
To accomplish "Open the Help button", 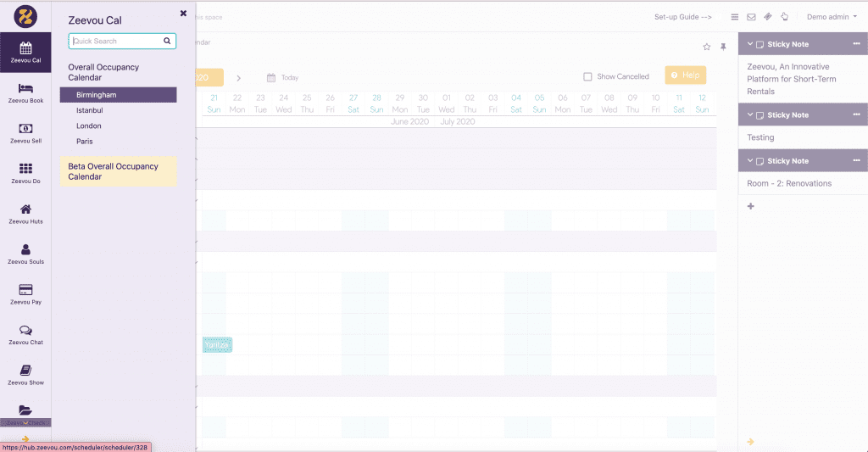I will tap(685, 75).
